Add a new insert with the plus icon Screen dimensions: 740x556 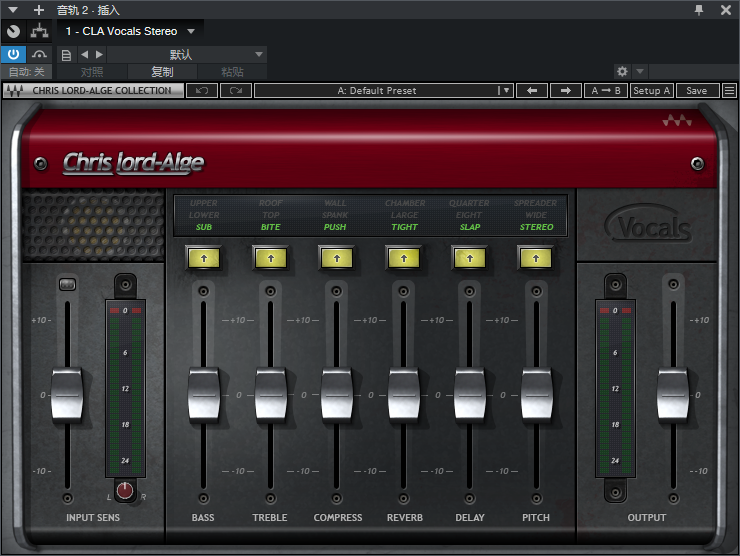pos(39,9)
